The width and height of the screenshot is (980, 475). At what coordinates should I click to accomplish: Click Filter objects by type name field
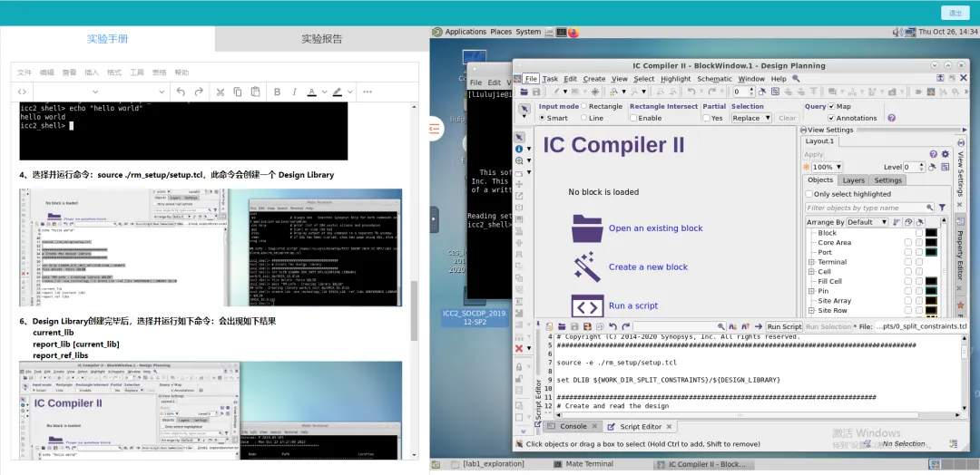(x=869, y=208)
